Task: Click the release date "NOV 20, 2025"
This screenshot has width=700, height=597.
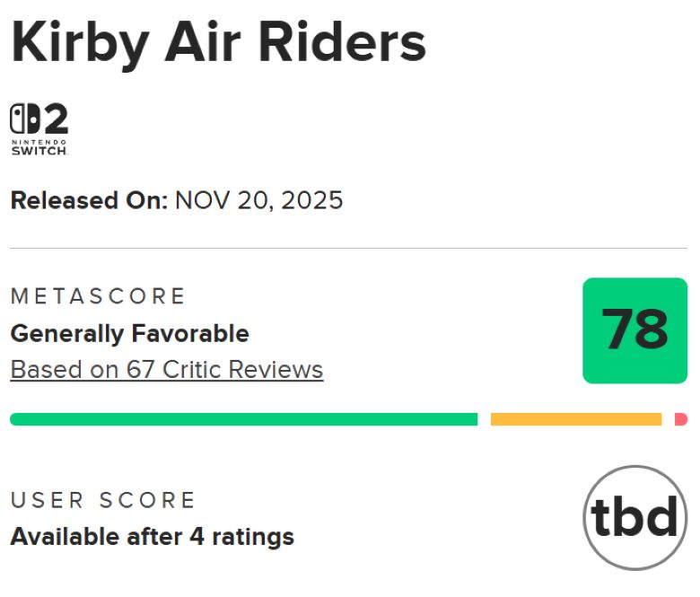Action: (259, 199)
